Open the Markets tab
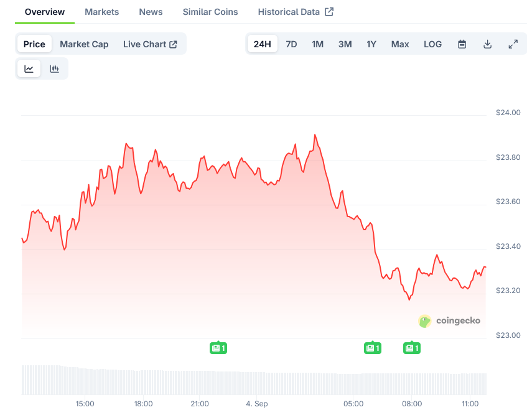This screenshot has height=420, width=527. [x=102, y=12]
